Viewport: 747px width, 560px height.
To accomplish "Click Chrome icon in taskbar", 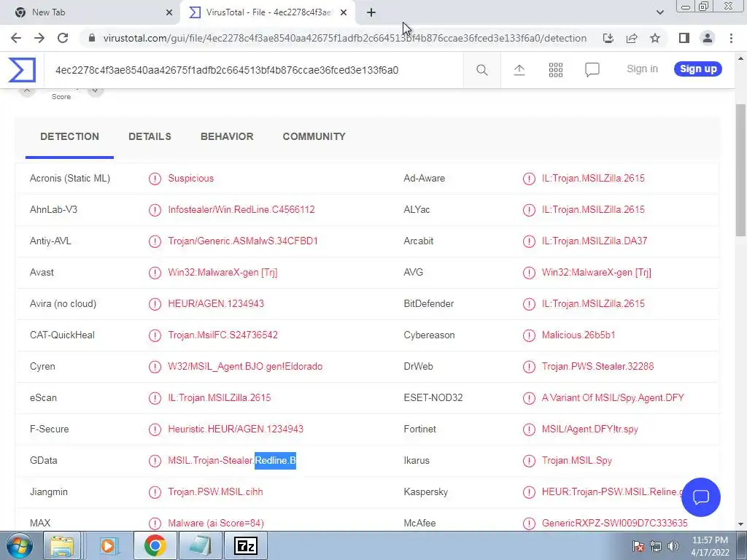I will click(x=155, y=545).
